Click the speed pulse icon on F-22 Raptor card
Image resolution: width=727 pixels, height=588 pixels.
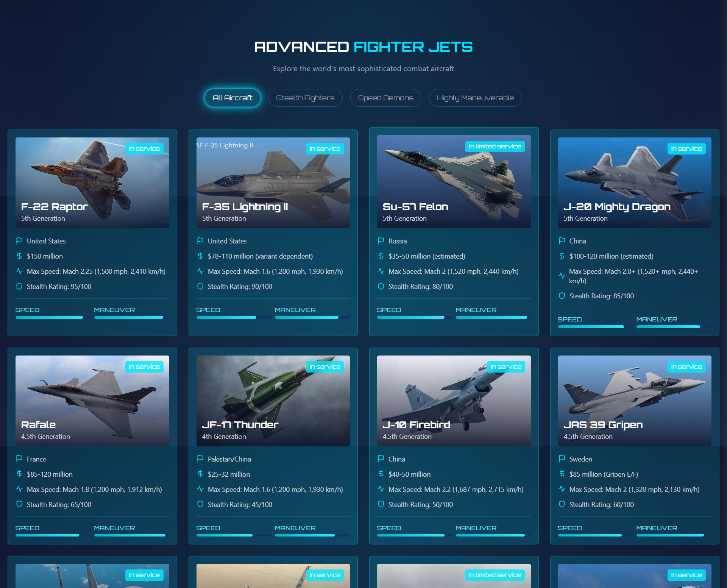(19, 271)
